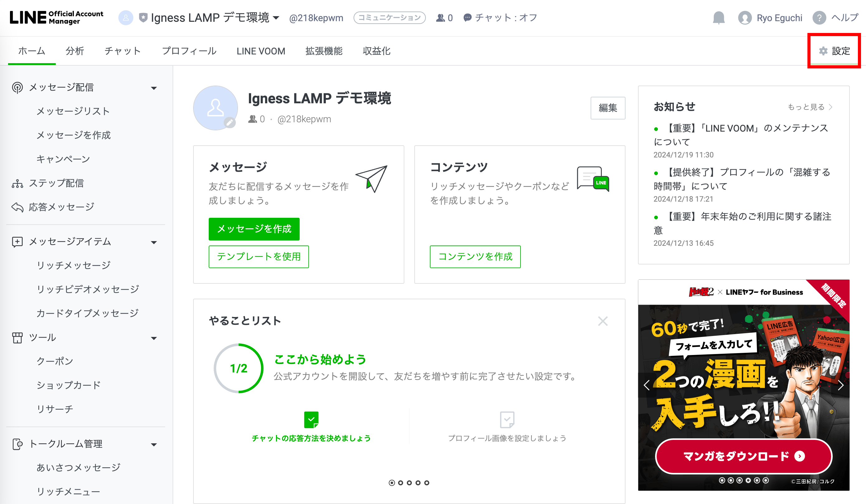Click the 応答メッセージ reply arrow icon
The width and height of the screenshot is (866, 504).
click(x=17, y=208)
